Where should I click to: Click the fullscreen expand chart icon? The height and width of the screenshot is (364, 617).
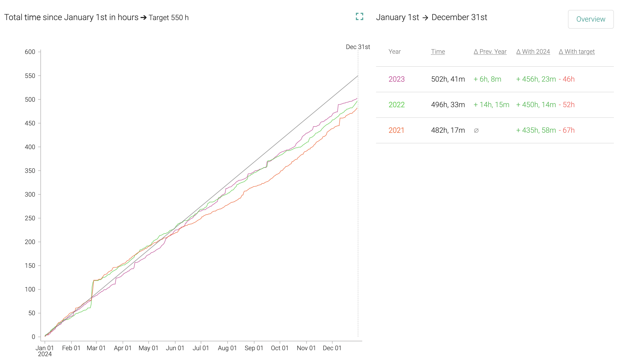359,17
